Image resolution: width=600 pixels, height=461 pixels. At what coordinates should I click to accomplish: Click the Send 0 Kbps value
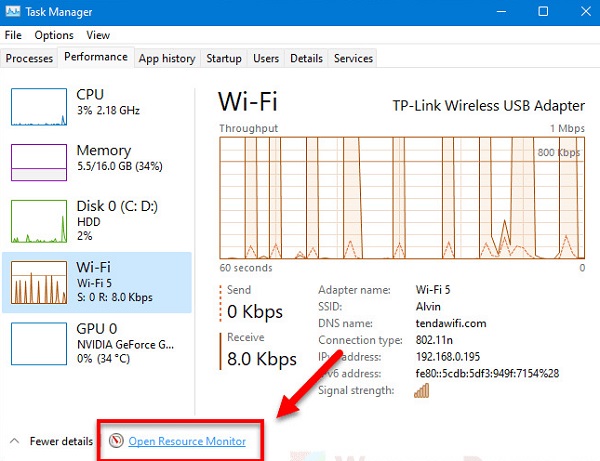pos(255,311)
